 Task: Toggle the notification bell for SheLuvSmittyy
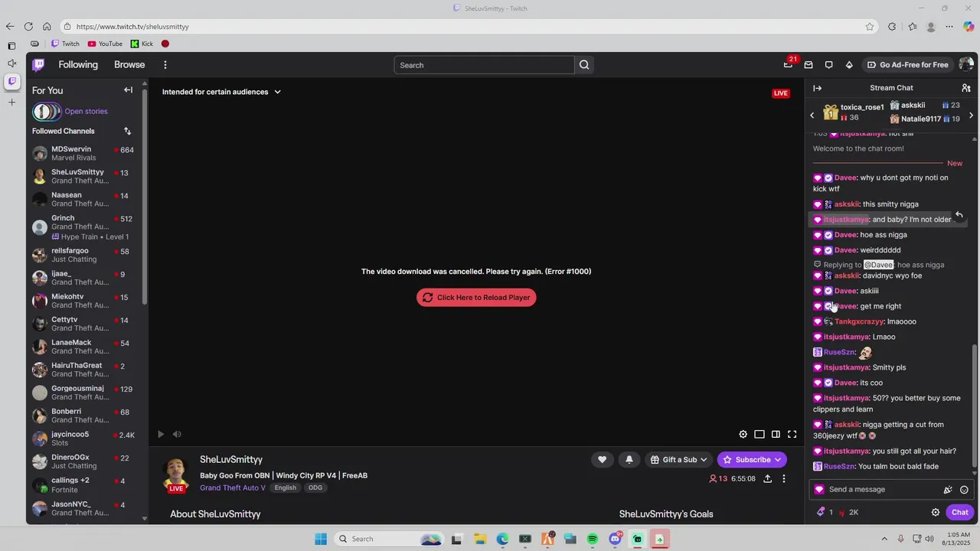pos(629,460)
